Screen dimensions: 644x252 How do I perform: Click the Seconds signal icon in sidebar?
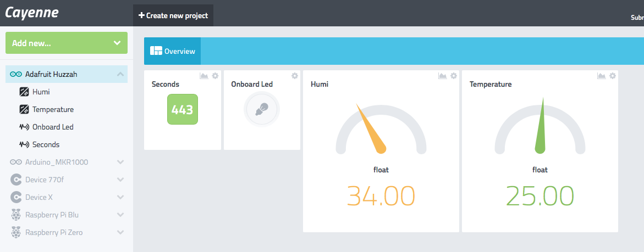click(24, 144)
